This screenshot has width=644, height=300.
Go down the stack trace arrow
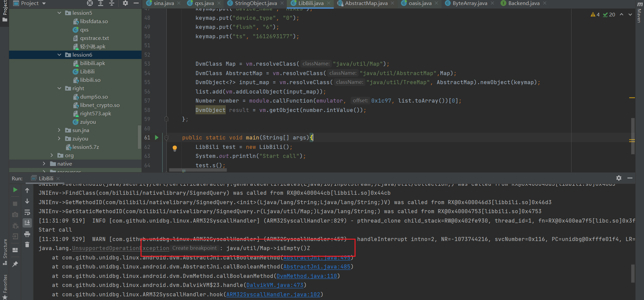(x=27, y=201)
